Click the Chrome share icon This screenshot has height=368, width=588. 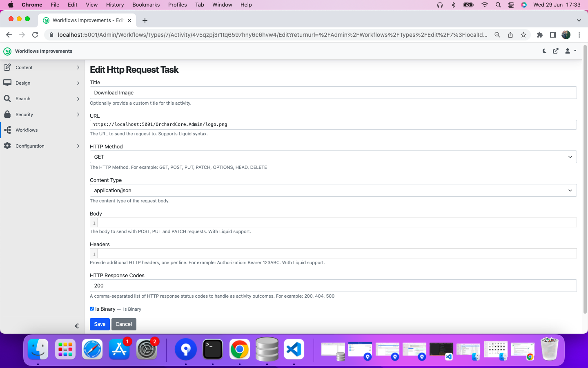click(x=510, y=35)
